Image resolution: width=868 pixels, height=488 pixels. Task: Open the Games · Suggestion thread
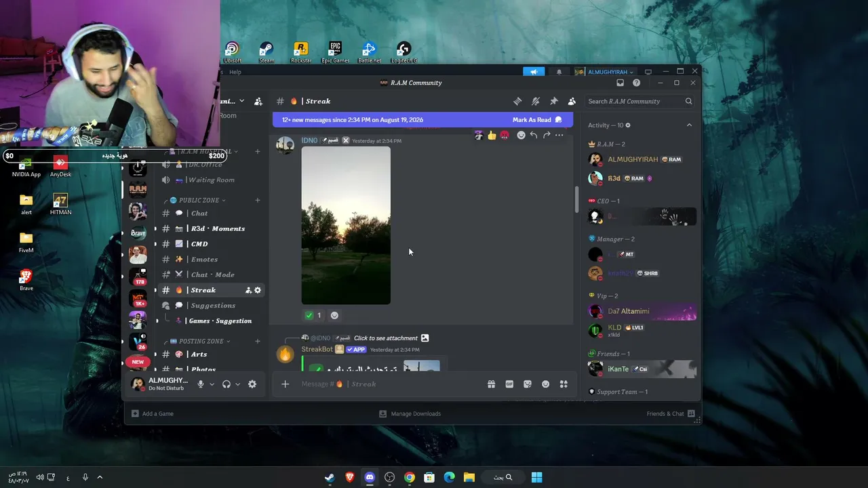click(x=220, y=321)
